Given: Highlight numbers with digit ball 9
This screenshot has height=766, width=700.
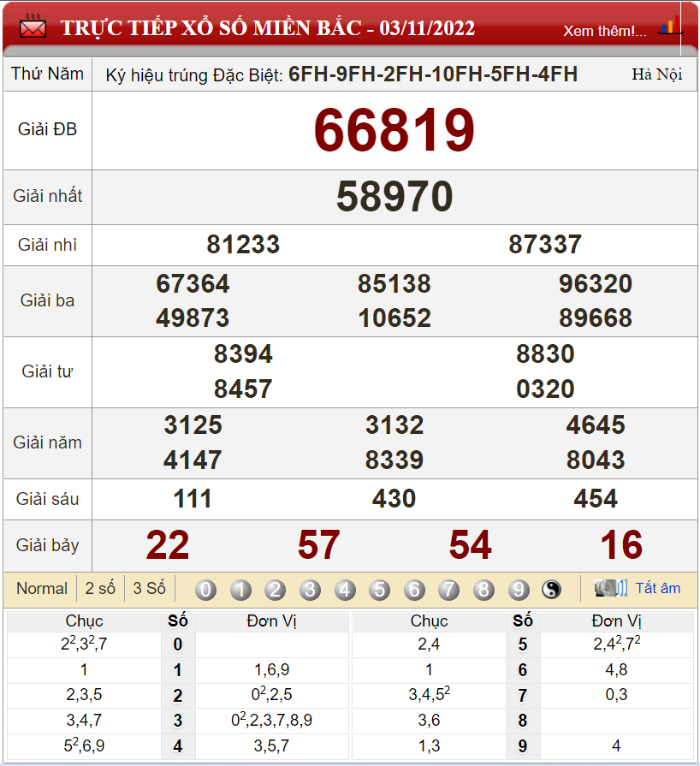Looking at the screenshot, I should (x=519, y=590).
